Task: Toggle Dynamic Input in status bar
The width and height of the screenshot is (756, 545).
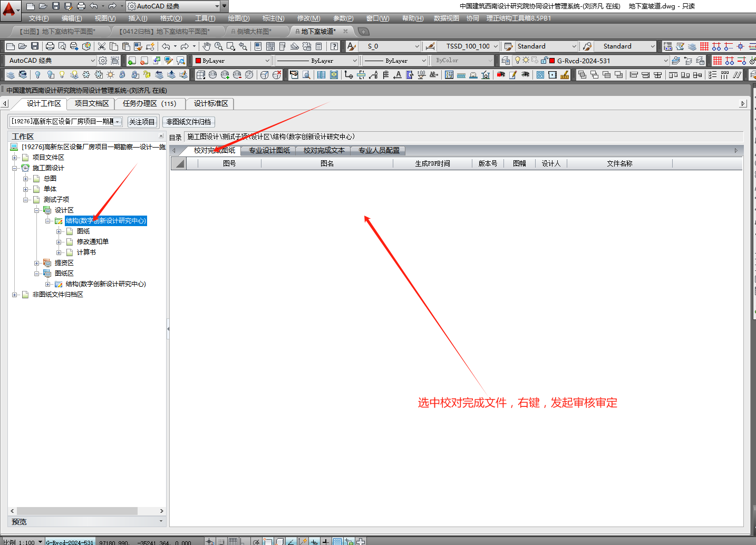Action: click(x=314, y=541)
